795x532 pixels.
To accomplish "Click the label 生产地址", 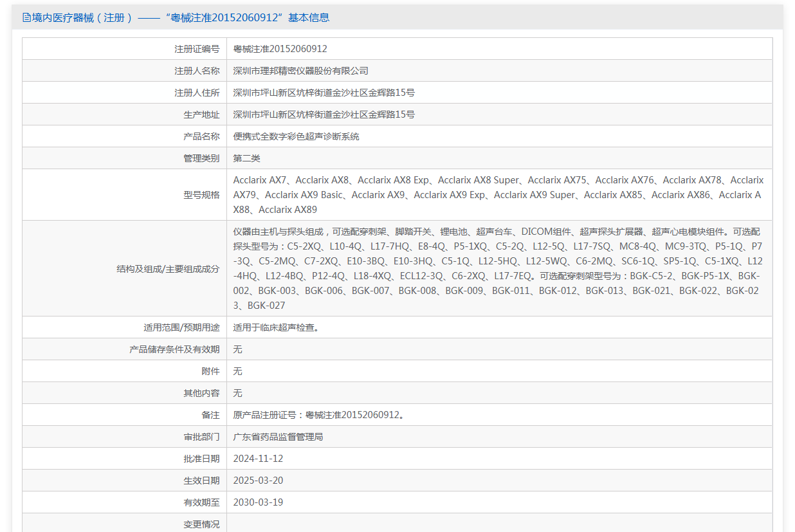I will tap(201, 115).
